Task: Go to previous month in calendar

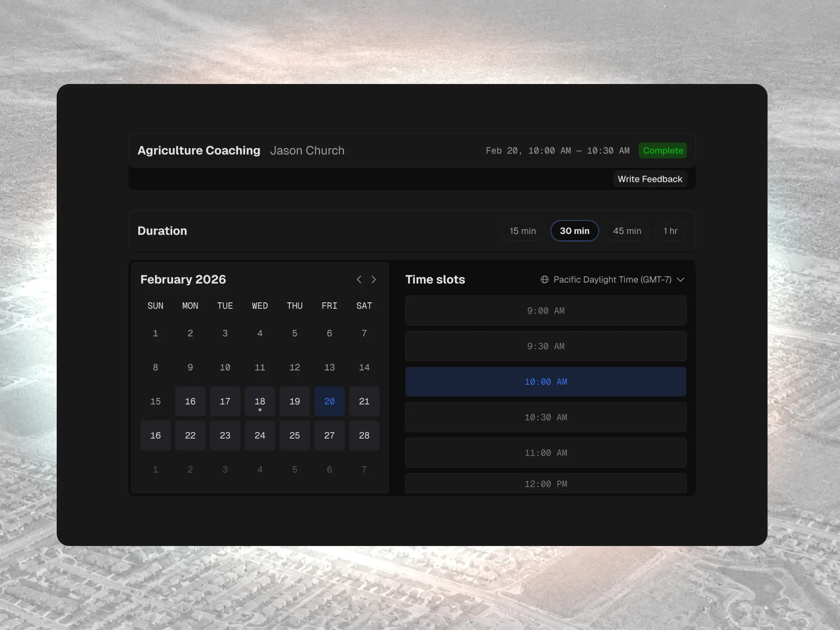Action: pos(359,280)
